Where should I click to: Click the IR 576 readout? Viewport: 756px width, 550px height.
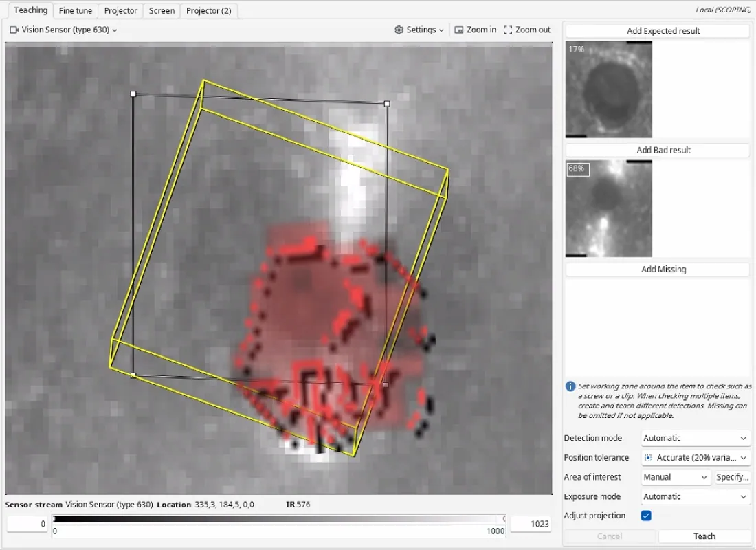(x=298, y=505)
